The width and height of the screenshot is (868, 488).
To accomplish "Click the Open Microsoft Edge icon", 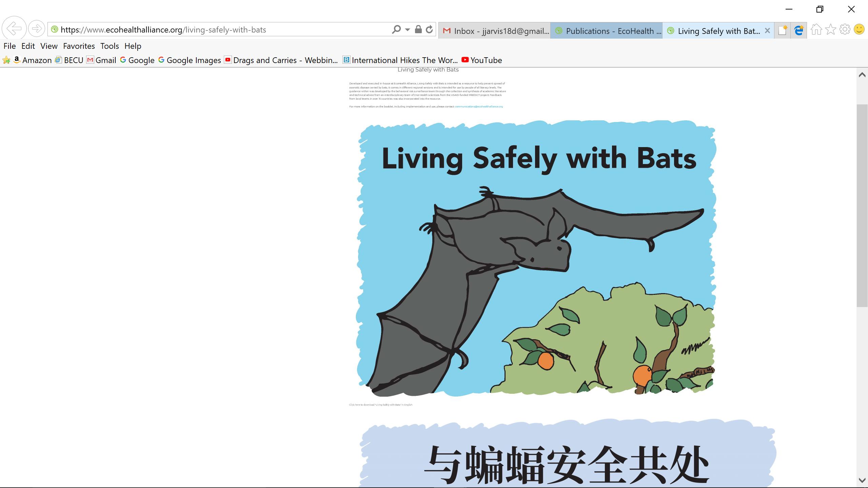I will (799, 30).
